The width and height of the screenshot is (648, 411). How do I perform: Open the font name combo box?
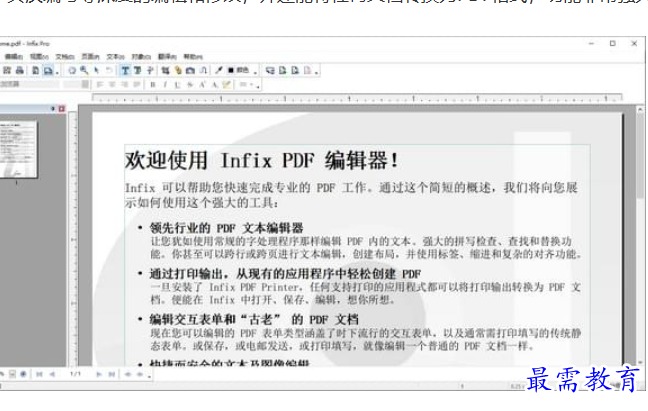(29, 84)
